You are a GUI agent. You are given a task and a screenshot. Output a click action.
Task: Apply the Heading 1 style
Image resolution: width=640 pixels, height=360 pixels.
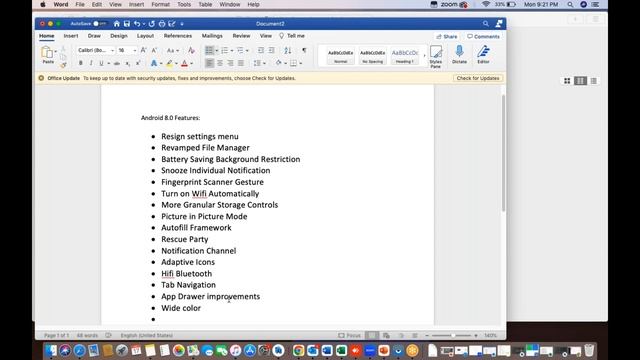click(x=404, y=56)
